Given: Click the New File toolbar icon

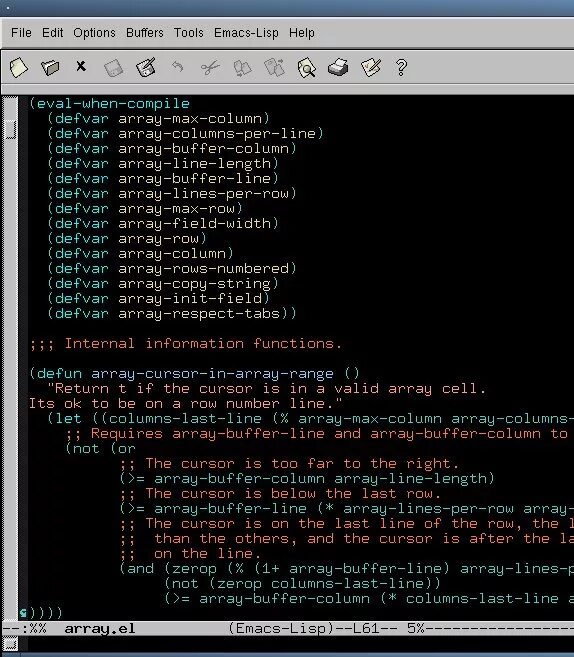Looking at the screenshot, I should pos(18,67).
